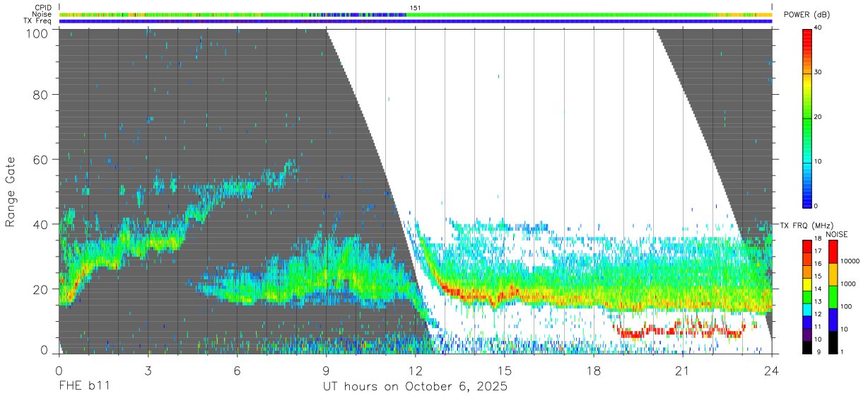Click the POWER (dB) legend title
This screenshot has width=868, height=401.
pos(807,15)
